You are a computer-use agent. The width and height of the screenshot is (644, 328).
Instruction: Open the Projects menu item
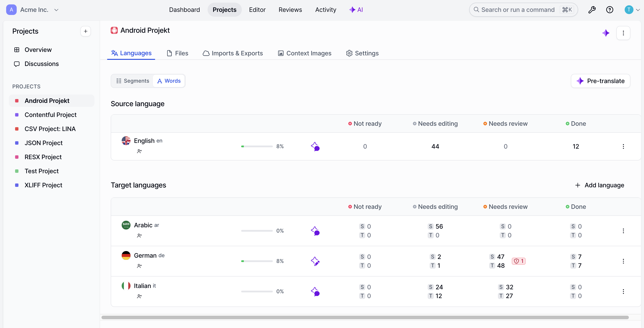pyautogui.click(x=224, y=10)
